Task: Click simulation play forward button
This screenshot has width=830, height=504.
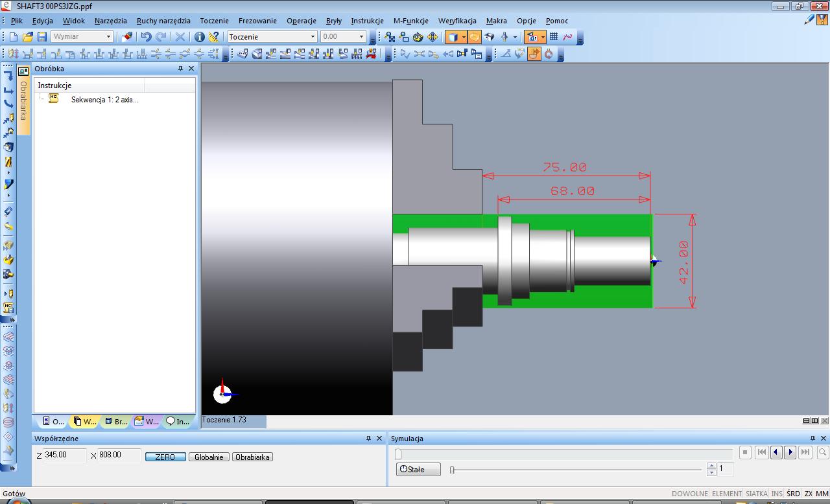Action: [x=790, y=453]
